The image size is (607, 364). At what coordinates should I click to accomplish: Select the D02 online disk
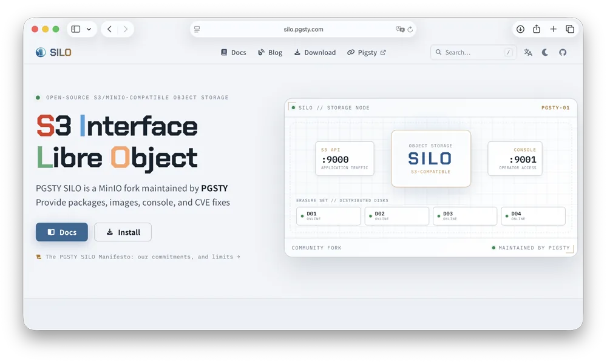397,216
